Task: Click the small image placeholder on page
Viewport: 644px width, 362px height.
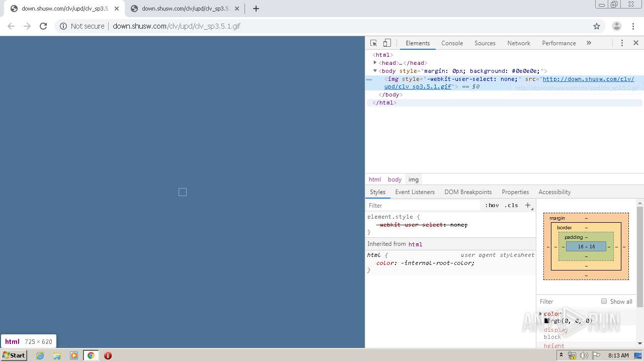Action: pos(183,192)
